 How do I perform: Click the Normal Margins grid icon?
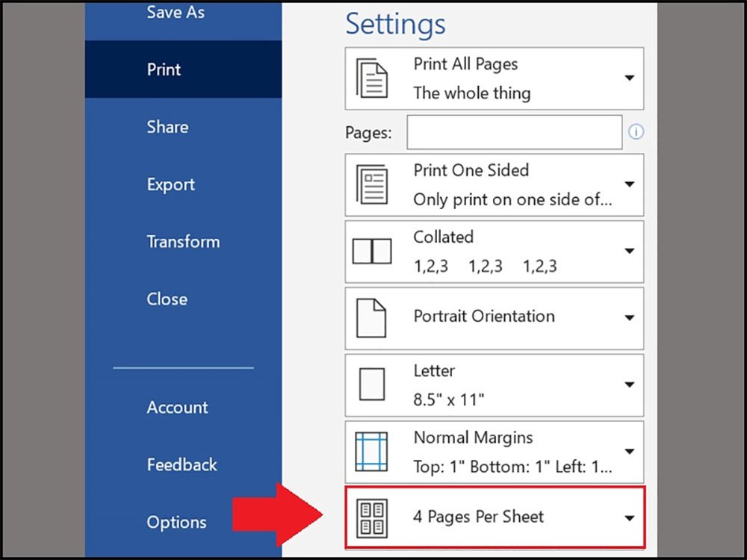[371, 452]
